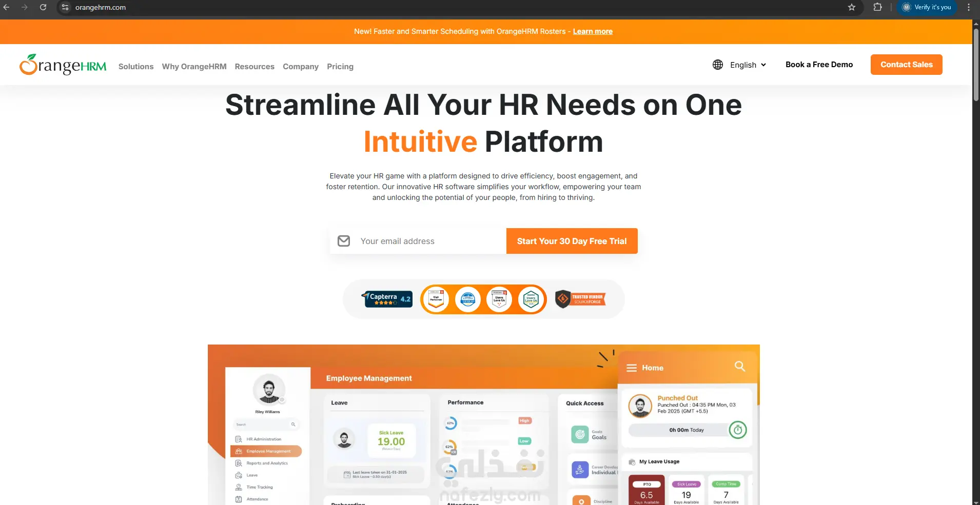Expand the English language dropdown
The width and height of the screenshot is (980, 505).
click(748, 65)
